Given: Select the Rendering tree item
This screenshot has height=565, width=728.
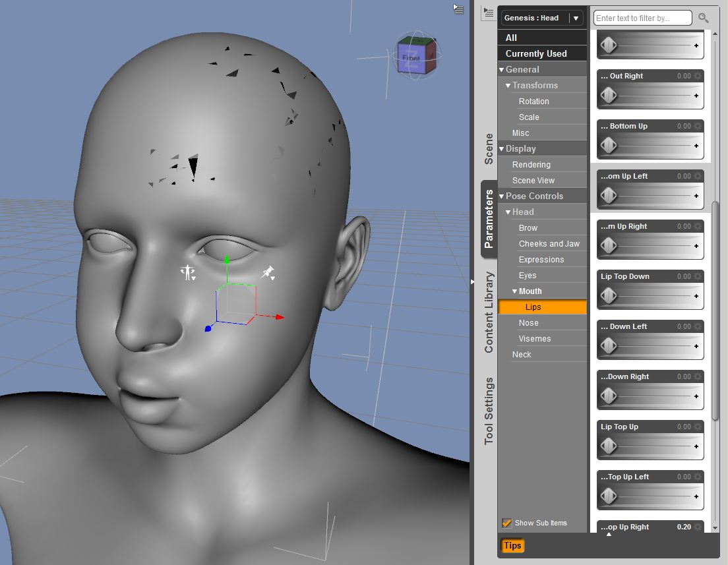Looking at the screenshot, I should (x=531, y=164).
